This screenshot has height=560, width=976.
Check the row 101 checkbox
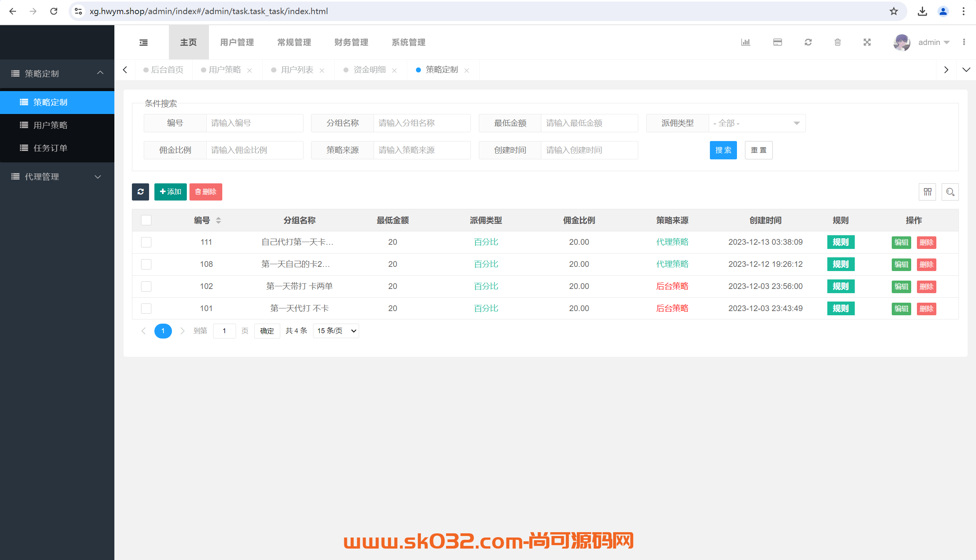click(x=146, y=308)
